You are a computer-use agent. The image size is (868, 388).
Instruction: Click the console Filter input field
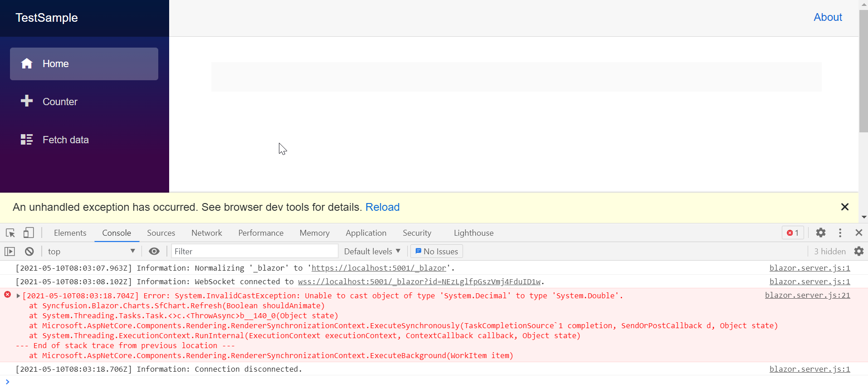coord(254,252)
